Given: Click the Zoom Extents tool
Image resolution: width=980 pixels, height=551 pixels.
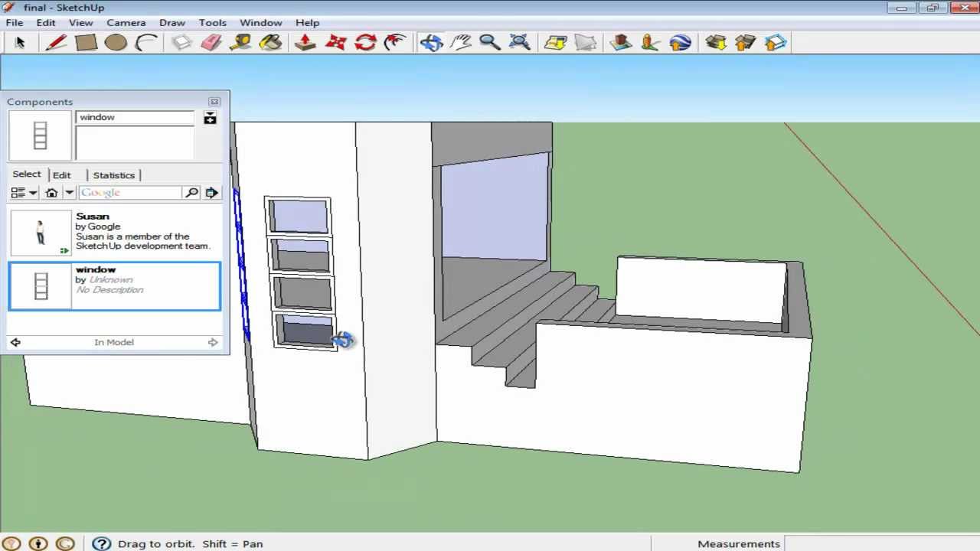Looking at the screenshot, I should [x=520, y=43].
